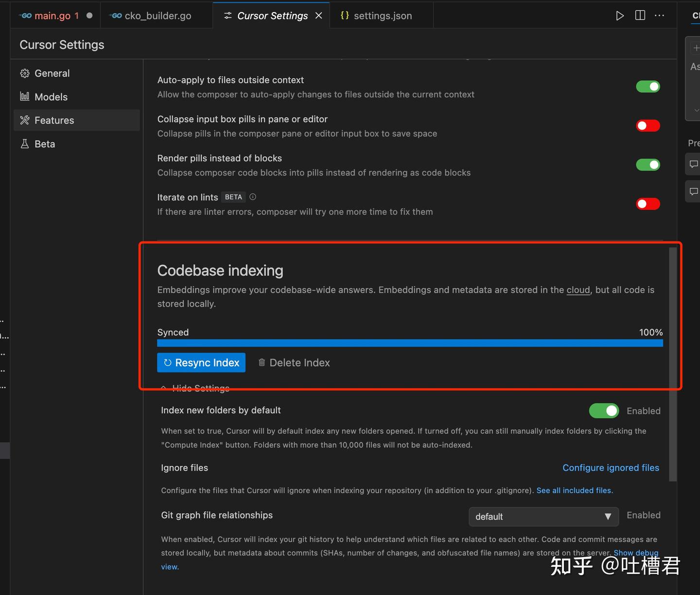This screenshot has width=700, height=595.
Task: Switch to the main.go tab
Action: [x=55, y=16]
